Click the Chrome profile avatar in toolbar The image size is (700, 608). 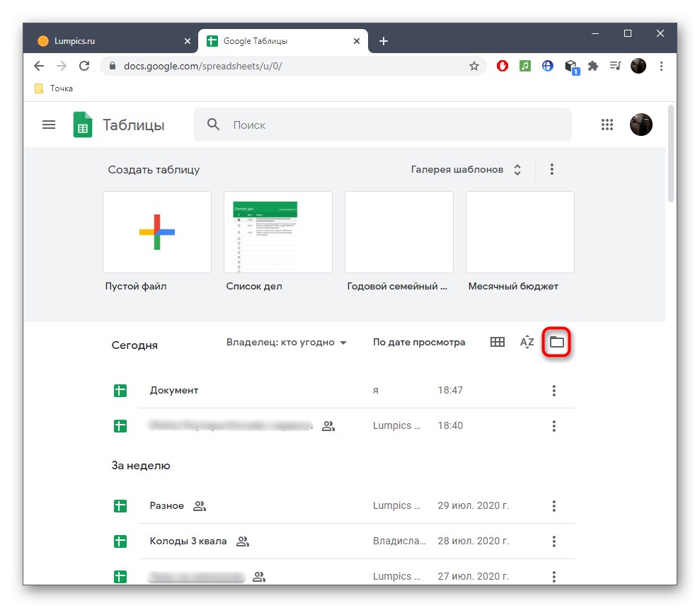(638, 66)
